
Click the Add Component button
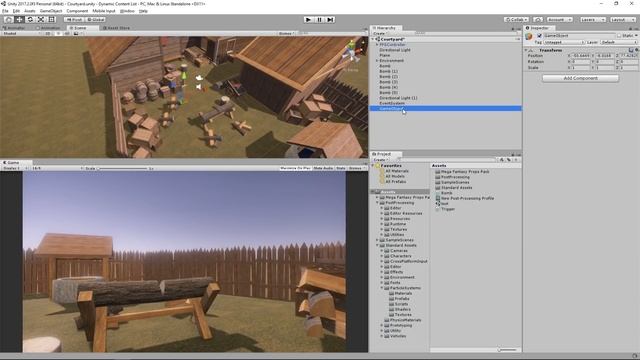[x=580, y=78]
